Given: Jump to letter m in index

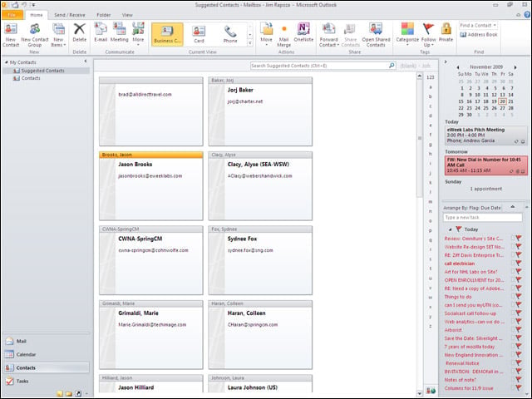Looking at the screenshot, I should (x=431, y=201).
